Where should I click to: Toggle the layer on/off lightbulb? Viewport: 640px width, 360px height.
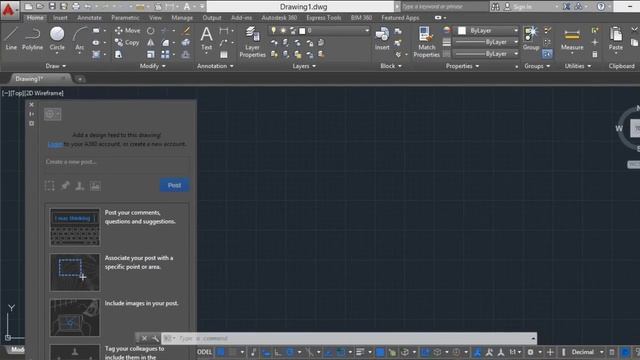click(273, 31)
